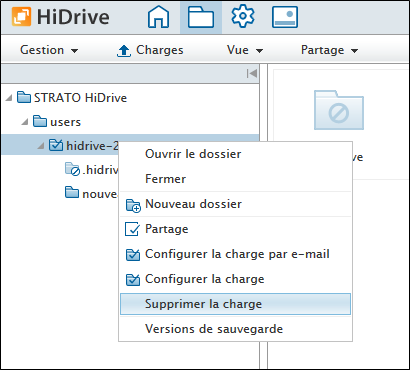
Task: Click the upload arrow icon beside Charges
Action: pyautogui.click(x=124, y=51)
